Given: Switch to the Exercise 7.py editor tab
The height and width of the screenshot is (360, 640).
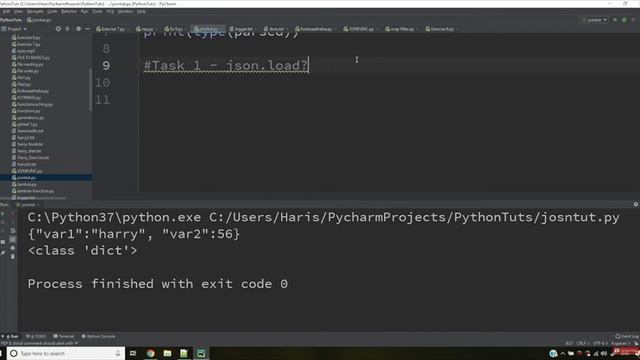Looking at the screenshot, I should click(113, 29).
